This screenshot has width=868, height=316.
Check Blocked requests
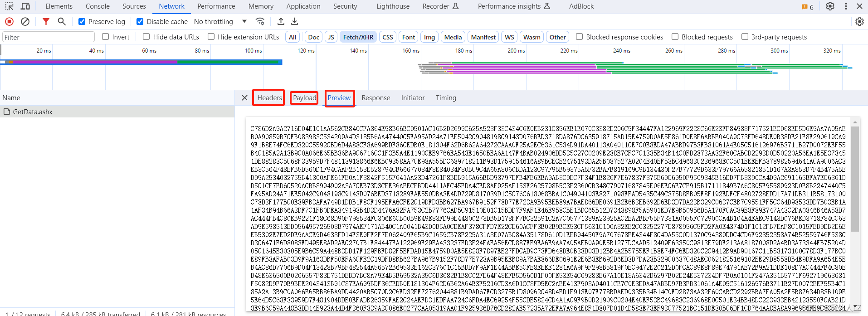[x=675, y=37]
